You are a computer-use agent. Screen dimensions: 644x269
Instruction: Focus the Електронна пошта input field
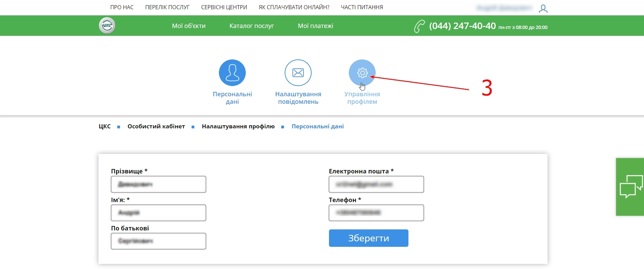pos(376,184)
